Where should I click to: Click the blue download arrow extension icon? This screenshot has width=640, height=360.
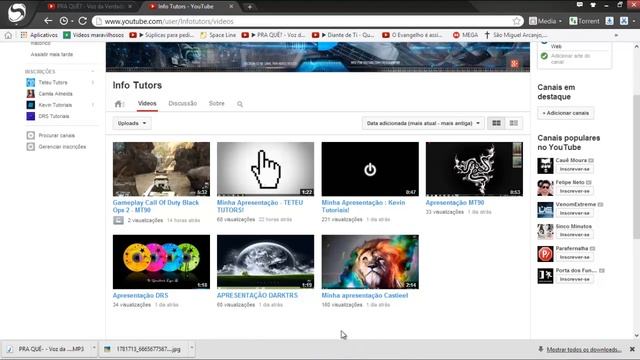pyautogui.click(x=609, y=21)
